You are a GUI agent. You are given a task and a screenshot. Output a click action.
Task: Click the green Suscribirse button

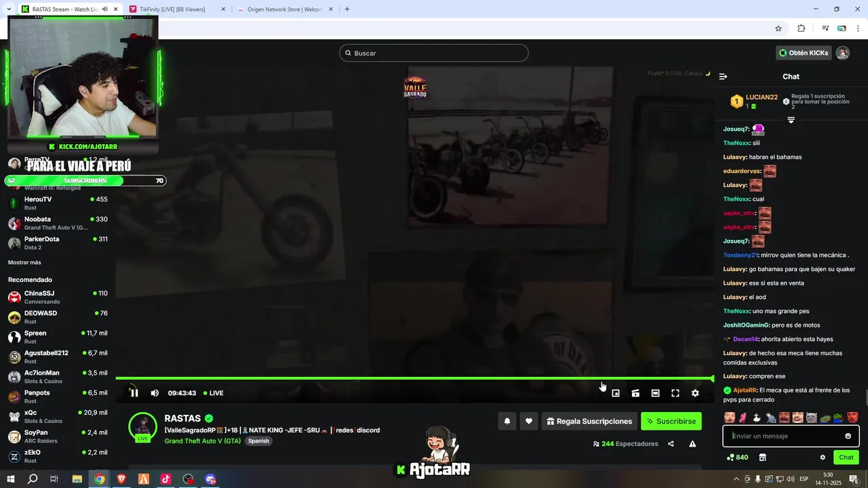tap(671, 421)
